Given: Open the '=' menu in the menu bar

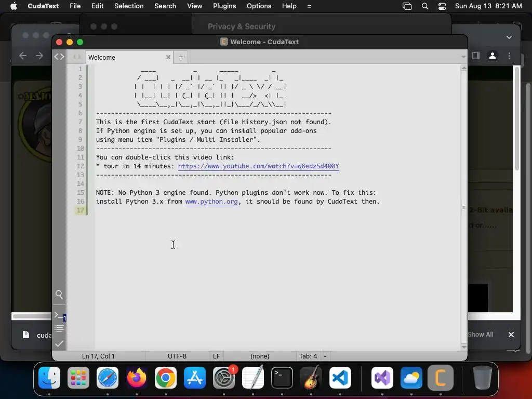Looking at the screenshot, I should click(309, 6).
